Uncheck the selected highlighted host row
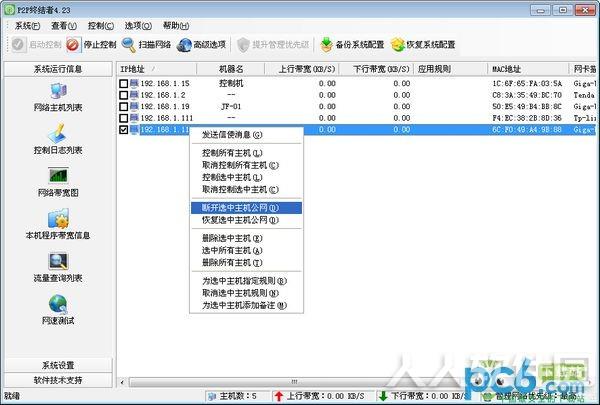The width and height of the screenshot is (600, 405). tap(124, 130)
